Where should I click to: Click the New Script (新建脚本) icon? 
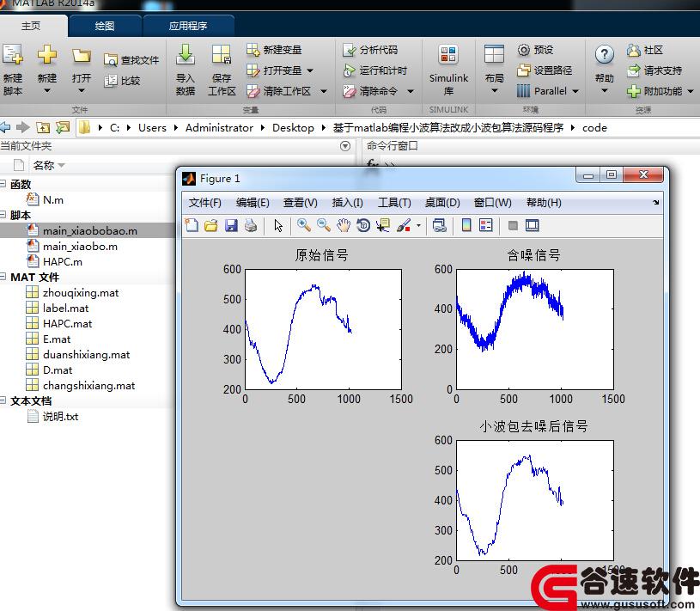coord(13,54)
